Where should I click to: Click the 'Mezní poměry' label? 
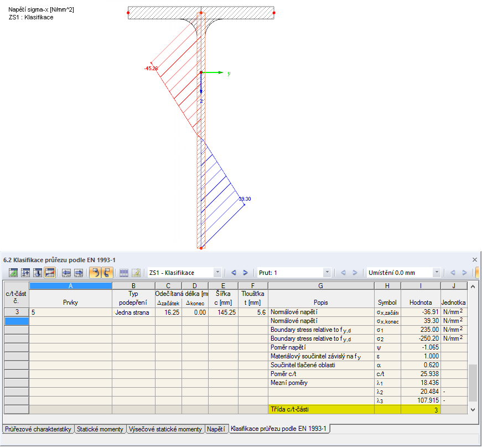(289, 383)
